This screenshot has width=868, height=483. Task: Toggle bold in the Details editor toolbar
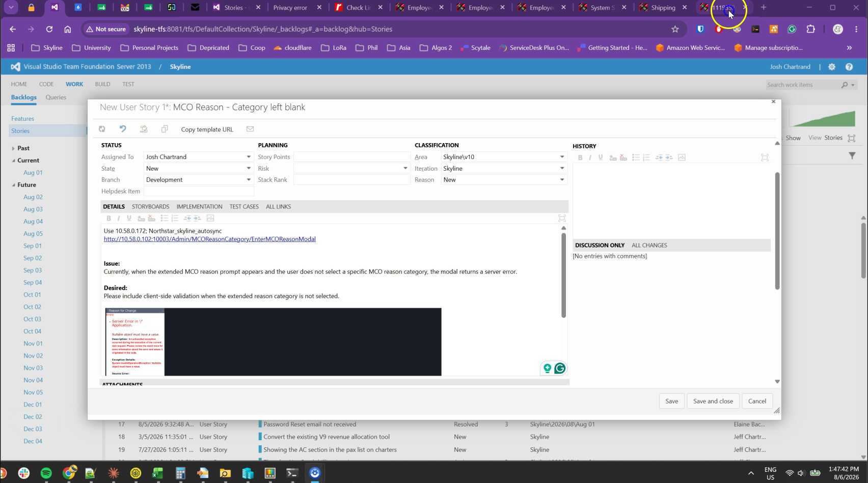(x=108, y=218)
